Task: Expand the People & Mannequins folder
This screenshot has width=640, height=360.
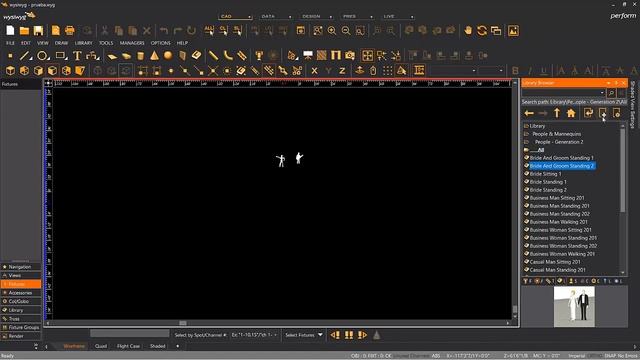Action: pos(557,134)
